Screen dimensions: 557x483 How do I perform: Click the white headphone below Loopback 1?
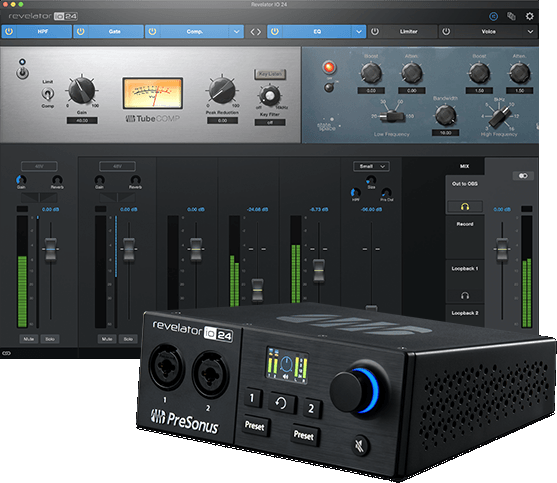[465, 295]
